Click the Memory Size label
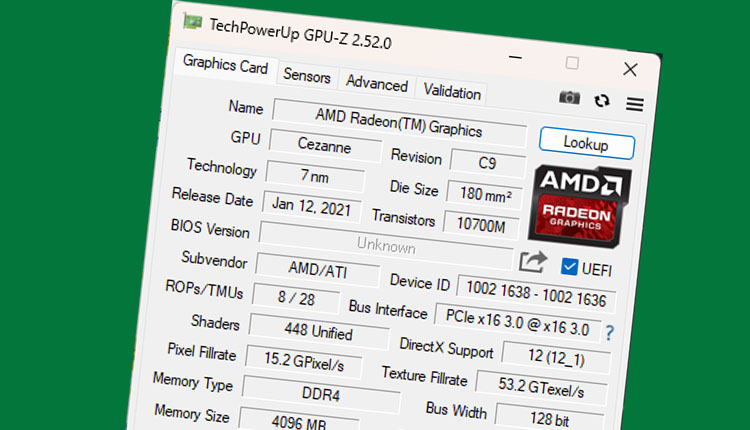 pyautogui.click(x=192, y=413)
